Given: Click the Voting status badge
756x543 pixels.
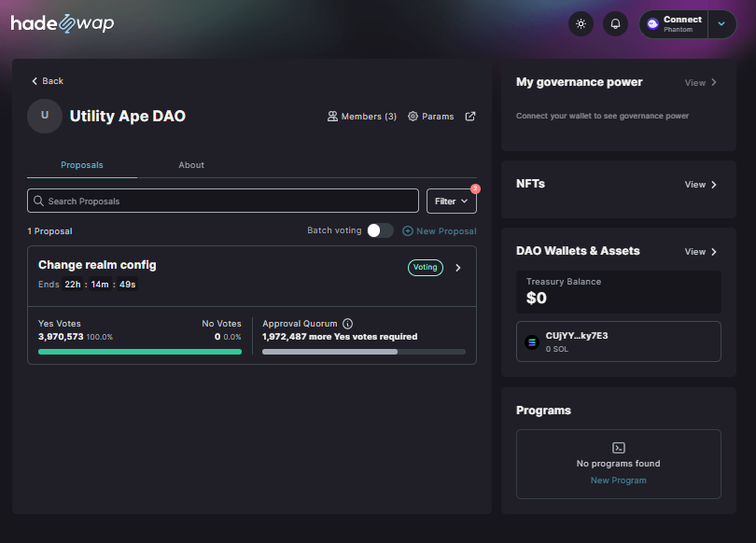Looking at the screenshot, I should click(426, 268).
